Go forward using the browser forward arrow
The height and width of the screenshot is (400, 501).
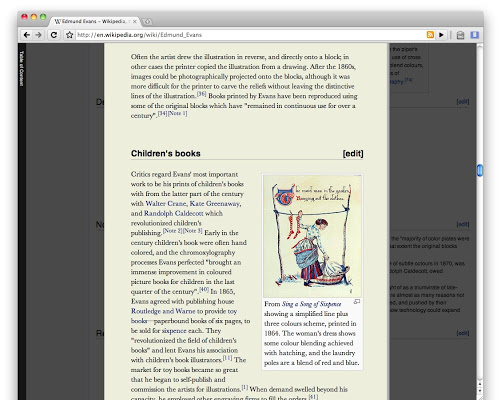(39, 35)
